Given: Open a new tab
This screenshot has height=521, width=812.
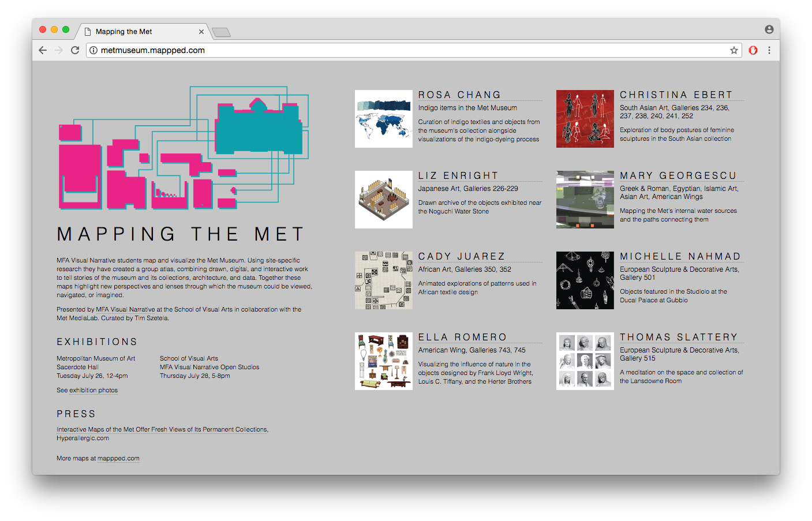Looking at the screenshot, I should tap(221, 32).
